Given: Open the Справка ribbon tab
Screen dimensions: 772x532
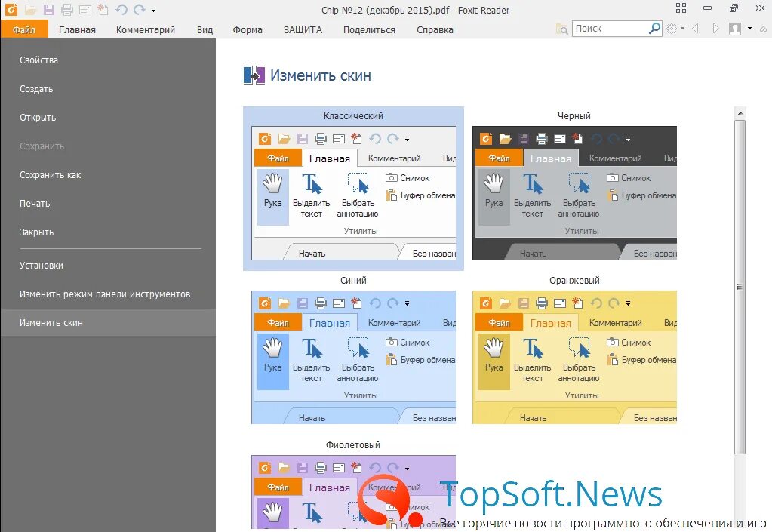Looking at the screenshot, I should tap(435, 29).
